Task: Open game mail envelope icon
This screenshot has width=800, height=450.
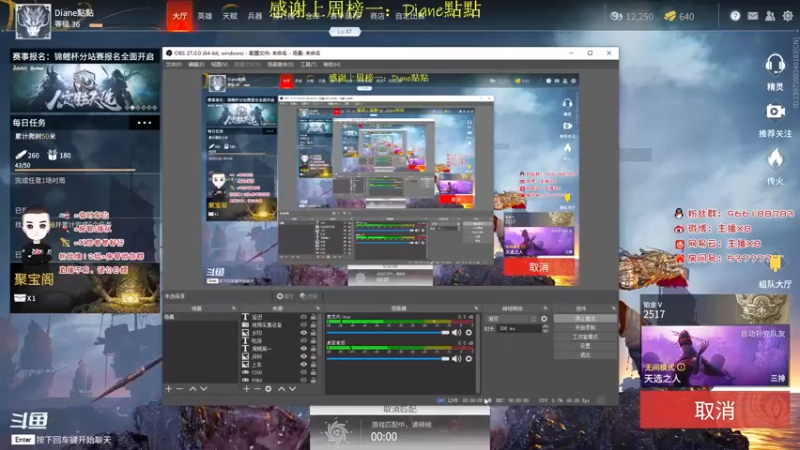Action: [x=753, y=16]
